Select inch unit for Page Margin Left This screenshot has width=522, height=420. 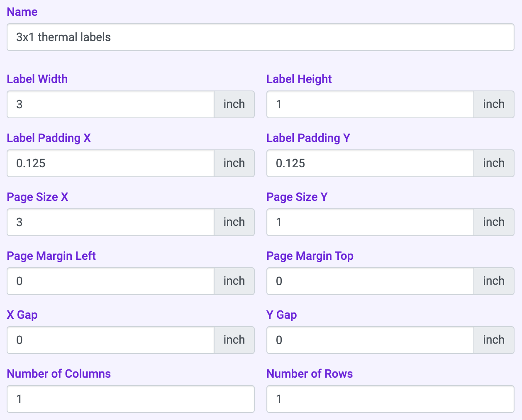tap(234, 281)
